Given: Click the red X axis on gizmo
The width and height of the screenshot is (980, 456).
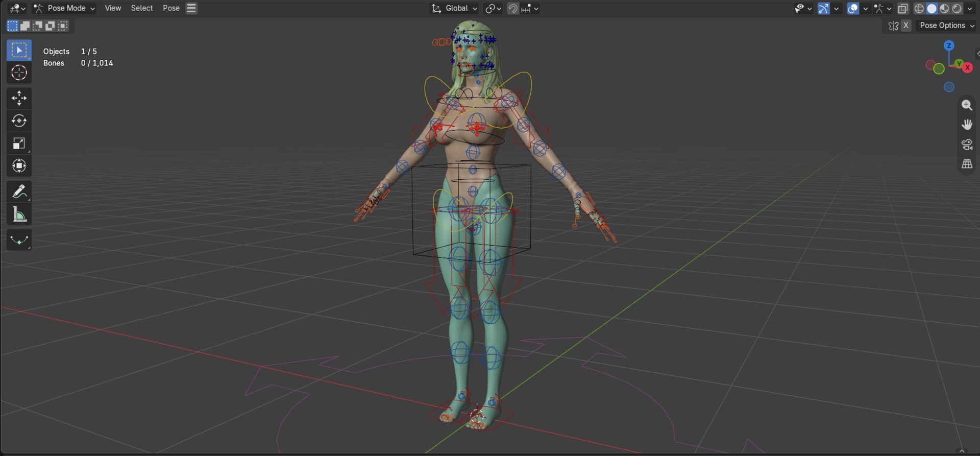Looking at the screenshot, I should [967, 67].
